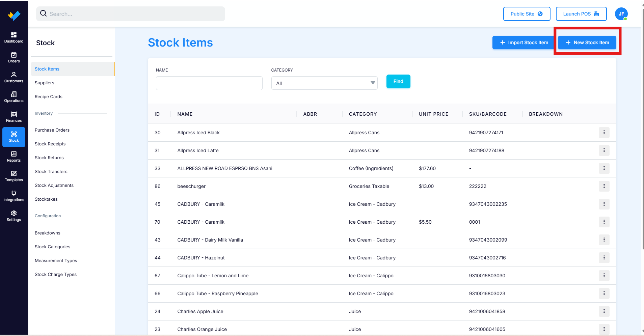
Task: Open the Reports sidebar icon
Action: 14,157
